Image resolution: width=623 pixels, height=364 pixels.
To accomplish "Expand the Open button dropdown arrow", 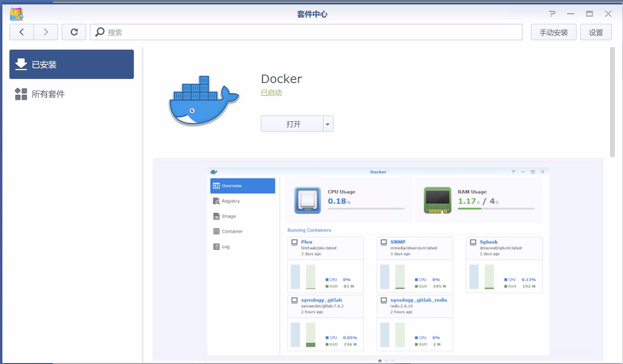I will [328, 124].
